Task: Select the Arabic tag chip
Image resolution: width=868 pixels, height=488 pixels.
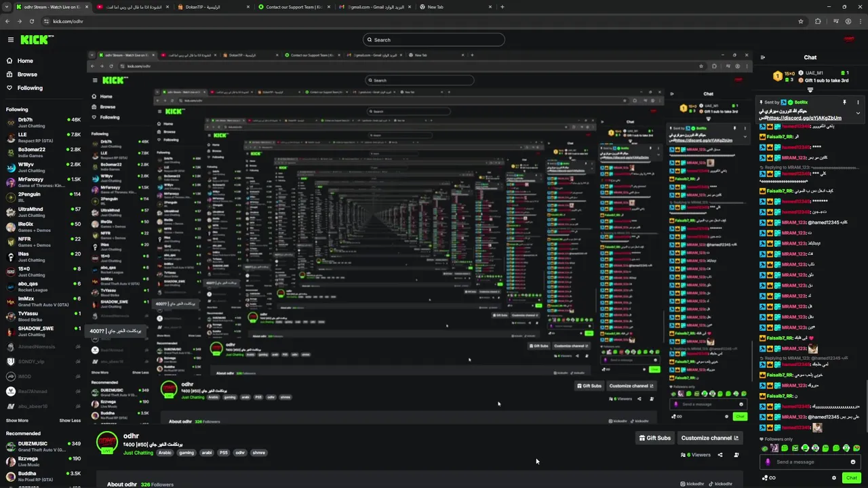Action: coord(165,453)
